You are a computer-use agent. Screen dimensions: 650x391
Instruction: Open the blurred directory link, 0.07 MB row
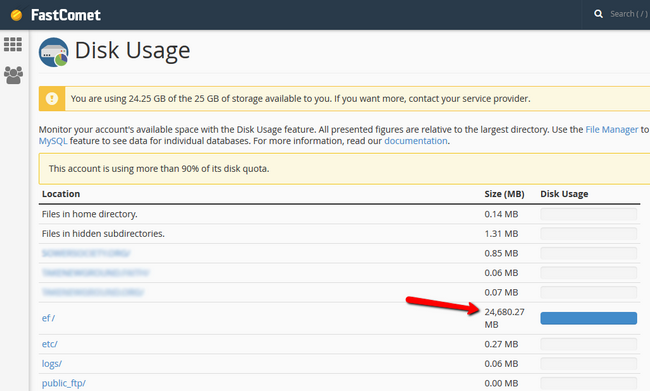coord(92,292)
